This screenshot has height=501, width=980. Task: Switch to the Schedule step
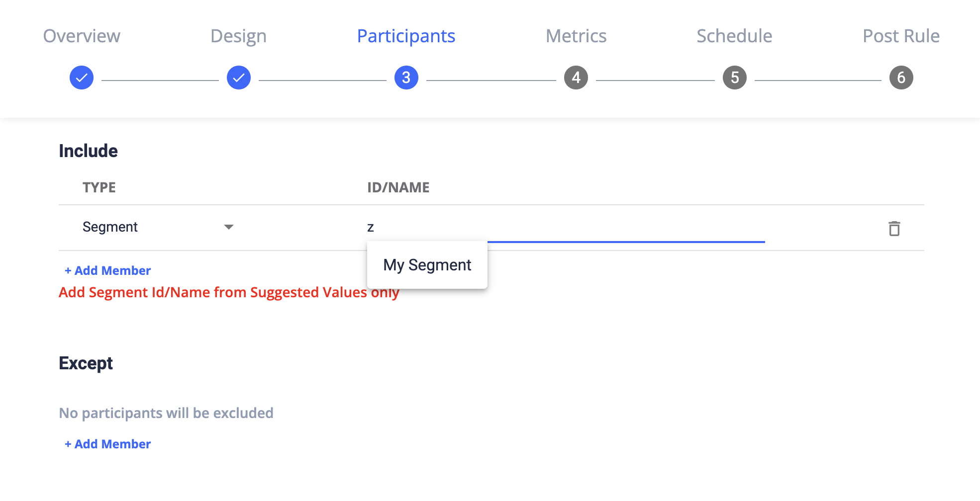(x=734, y=36)
